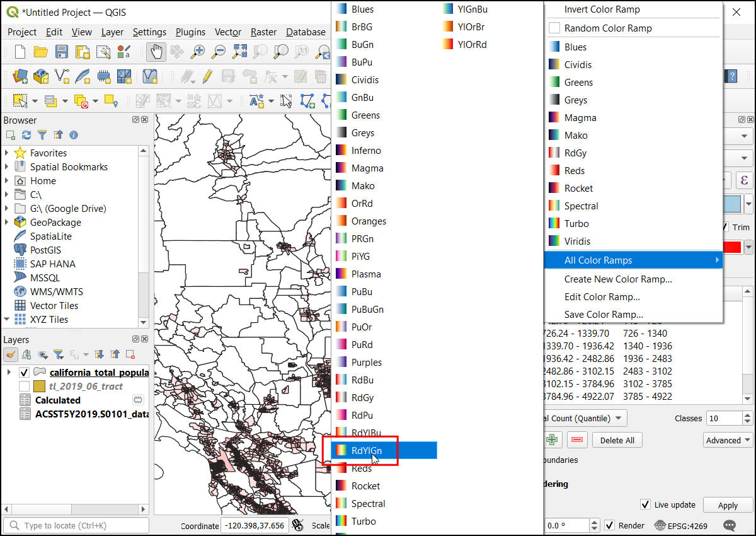
Task: Open the Advanced dropdown button
Action: pyautogui.click(x=728, y=440)
